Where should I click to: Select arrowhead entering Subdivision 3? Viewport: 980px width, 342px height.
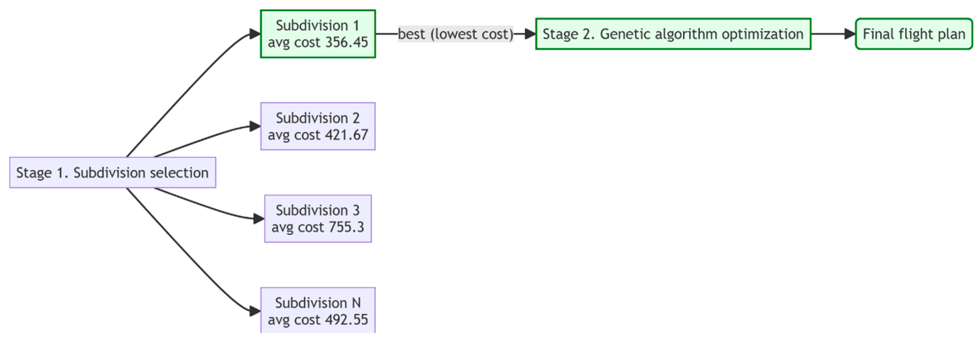click(259, 219)
